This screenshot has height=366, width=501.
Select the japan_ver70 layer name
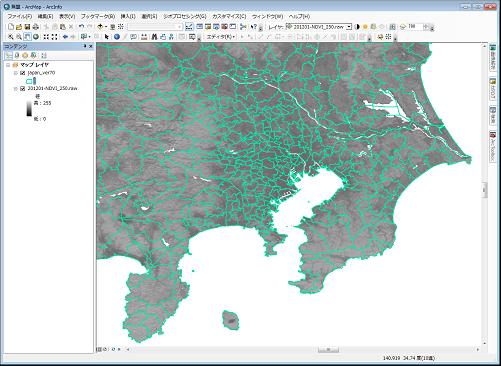pos(41,73)
